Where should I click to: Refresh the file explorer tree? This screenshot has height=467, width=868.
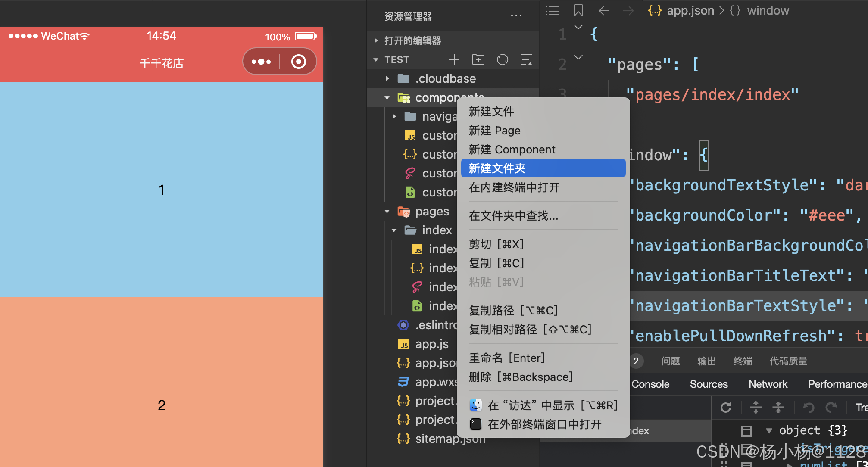tap(503, 59)
